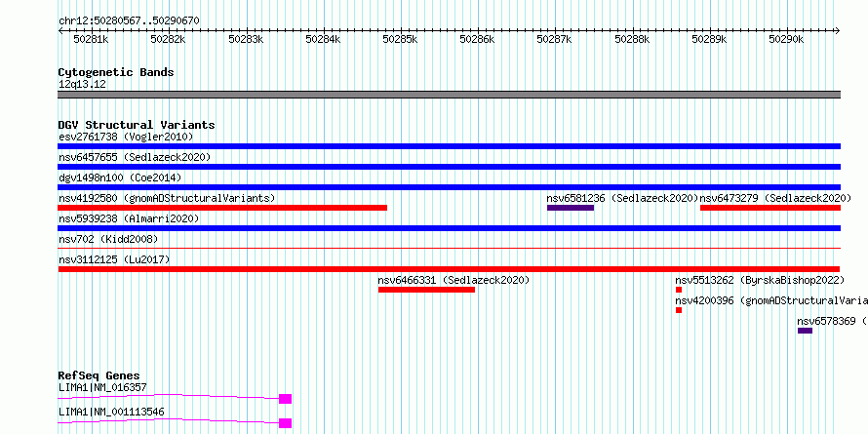Select the nsv6466331 (Sedlazeck2020) red bar

(x=426, y=290)
